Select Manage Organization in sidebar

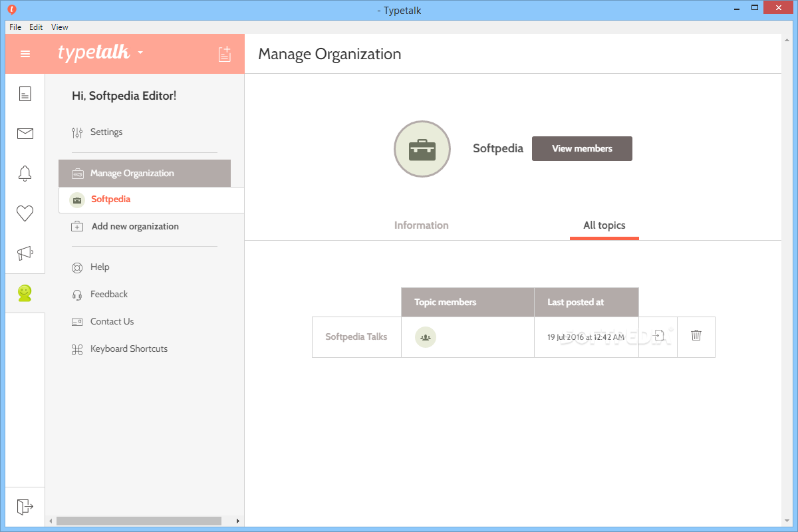pos(144,173)
